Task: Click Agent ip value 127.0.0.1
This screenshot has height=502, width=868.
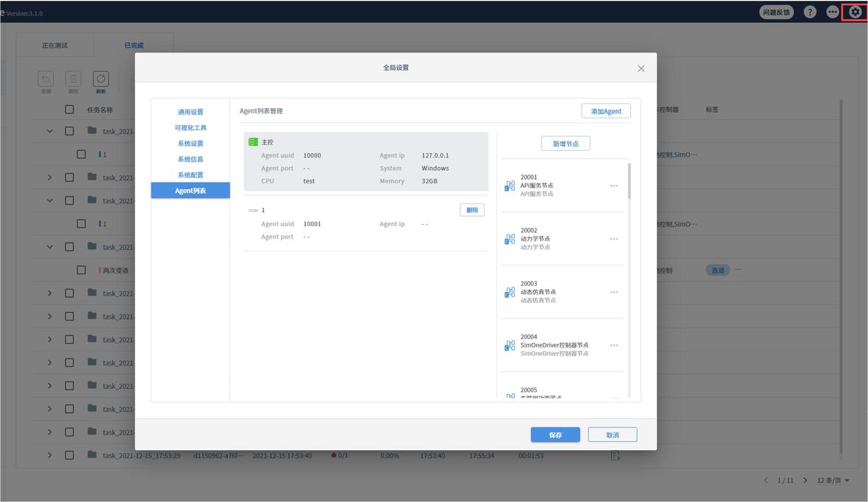Action: (x=435, y=156)
